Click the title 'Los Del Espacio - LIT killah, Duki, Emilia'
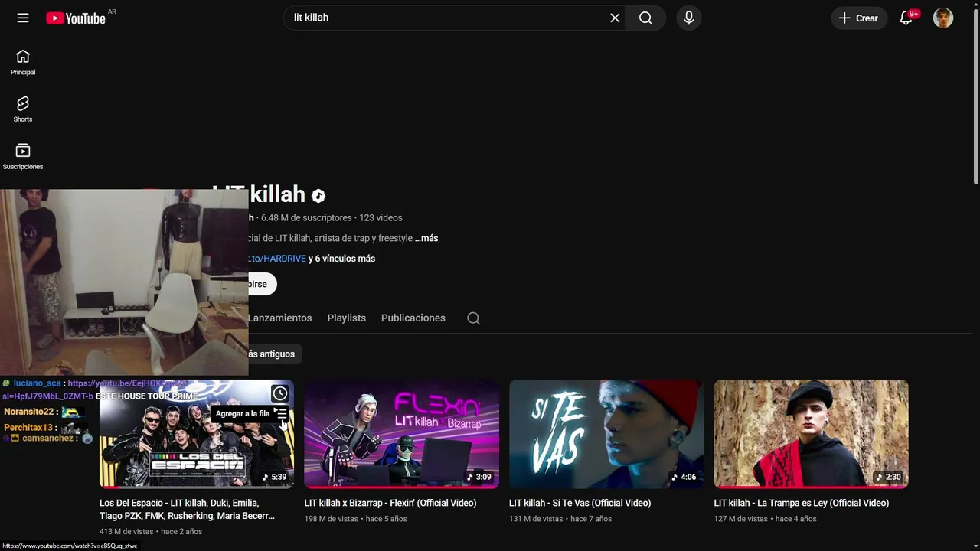980x551 pixels. click(x=187, y=509)
